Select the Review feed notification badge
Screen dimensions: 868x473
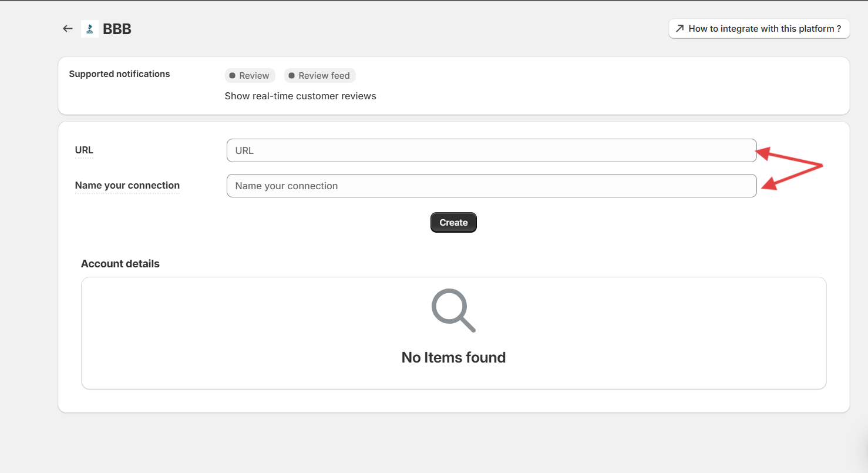click(x=320, y=76)
